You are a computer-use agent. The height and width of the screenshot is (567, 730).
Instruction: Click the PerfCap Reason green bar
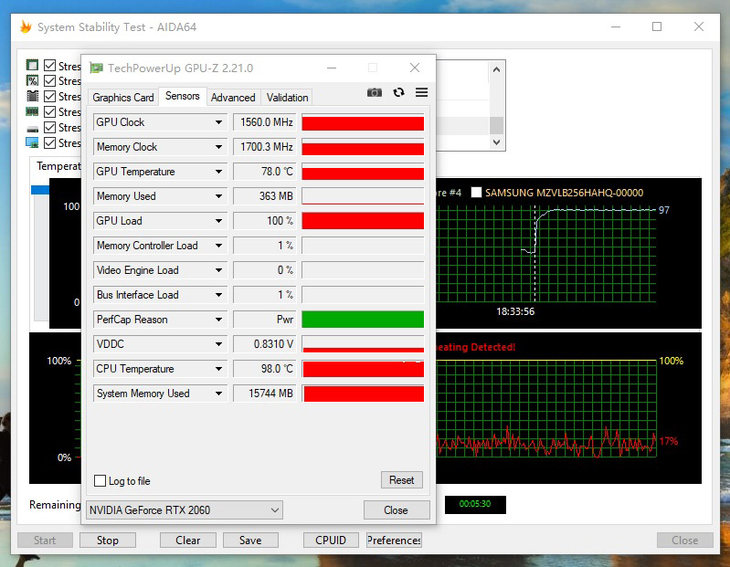(x=363, y=319)
